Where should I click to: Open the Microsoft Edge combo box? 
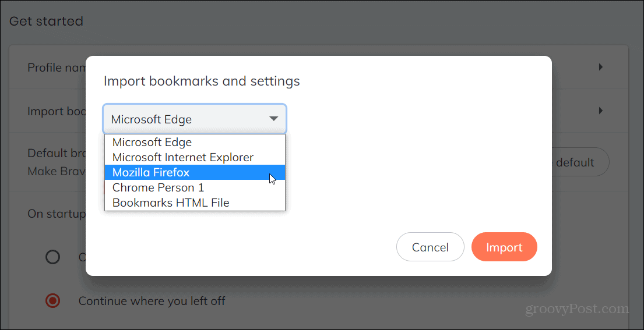[195, 119]
